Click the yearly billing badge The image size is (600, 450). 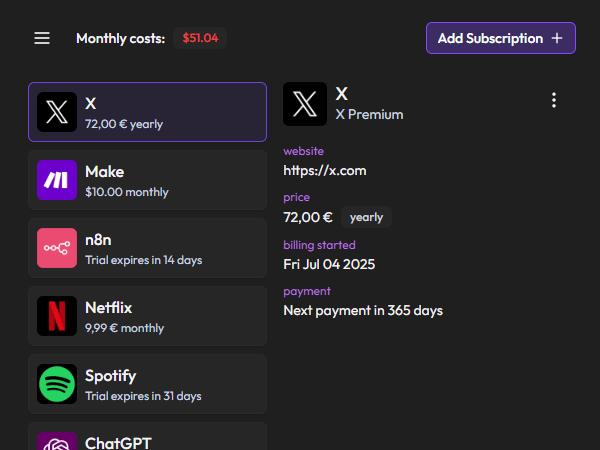tap(366, 217)
